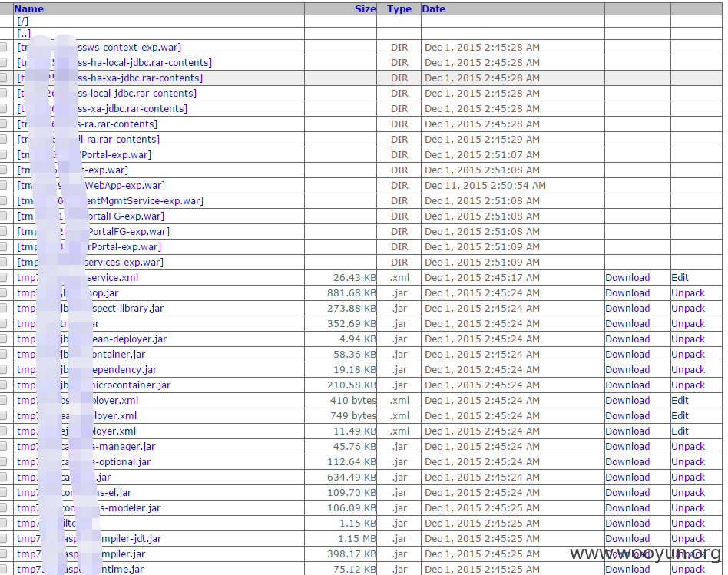Download the 75.12 KB ntime.jar file
The width and height of the screenshot is (728, 575).
627,569
